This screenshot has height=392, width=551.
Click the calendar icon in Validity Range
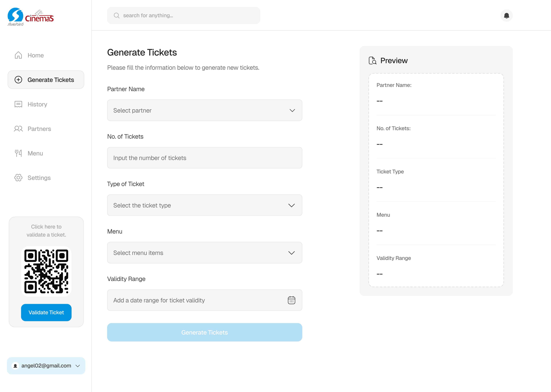click(291, 300)
